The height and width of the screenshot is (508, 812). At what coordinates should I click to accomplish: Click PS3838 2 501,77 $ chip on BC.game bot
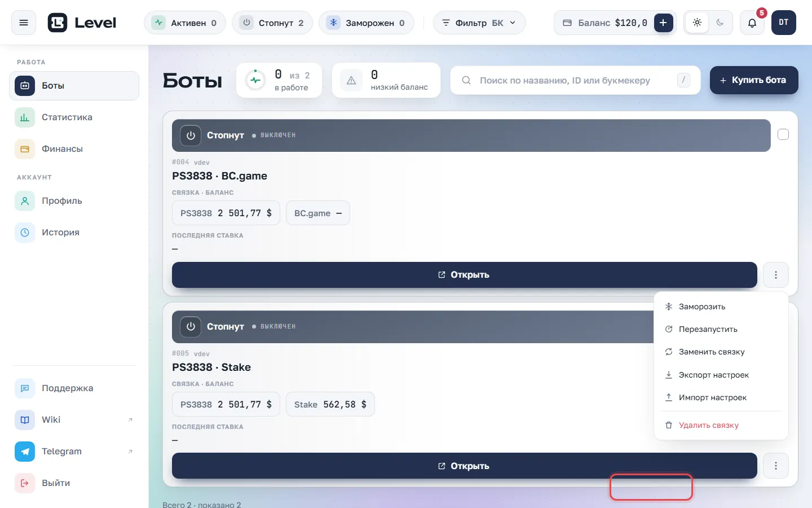point(226,213)
